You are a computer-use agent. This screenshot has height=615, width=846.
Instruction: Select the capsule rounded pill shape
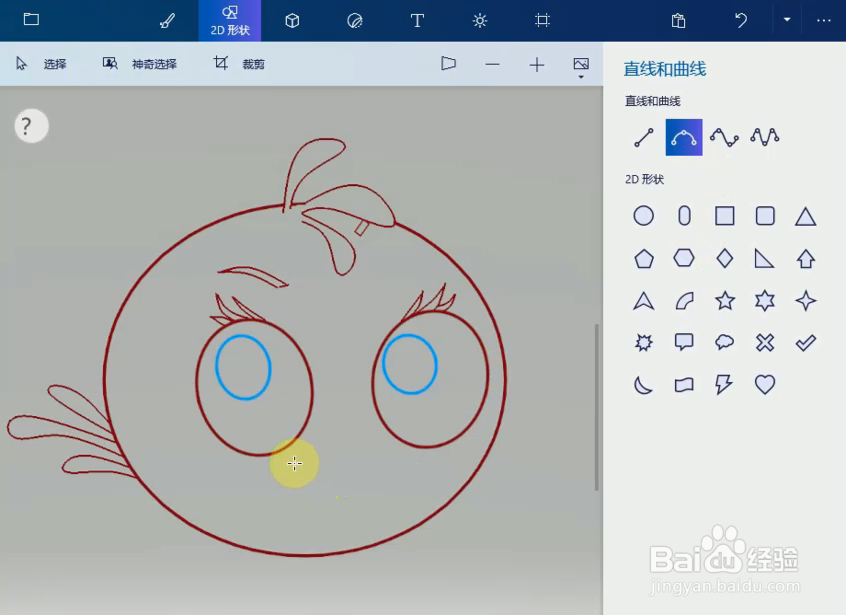tap(684, 216)
